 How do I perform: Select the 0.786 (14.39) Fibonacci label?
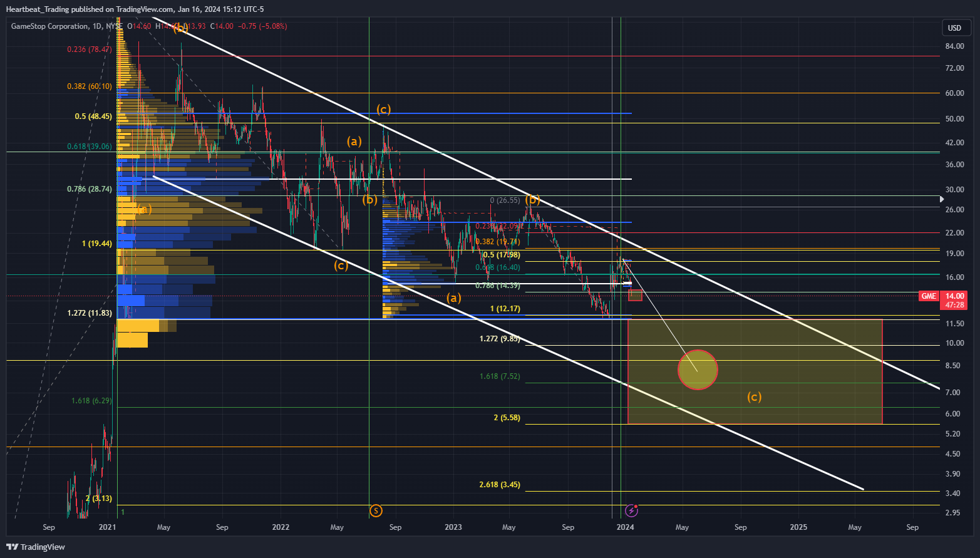click(x=498, y=286)
